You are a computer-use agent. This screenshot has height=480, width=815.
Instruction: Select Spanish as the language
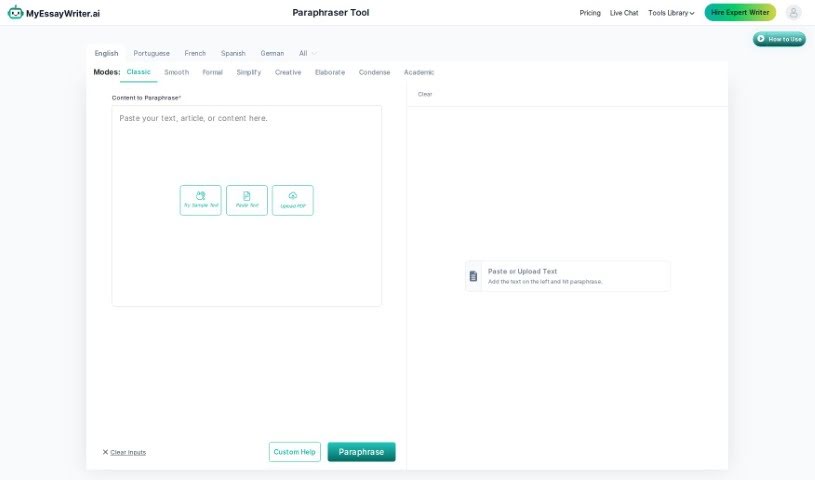coord(233,53)
